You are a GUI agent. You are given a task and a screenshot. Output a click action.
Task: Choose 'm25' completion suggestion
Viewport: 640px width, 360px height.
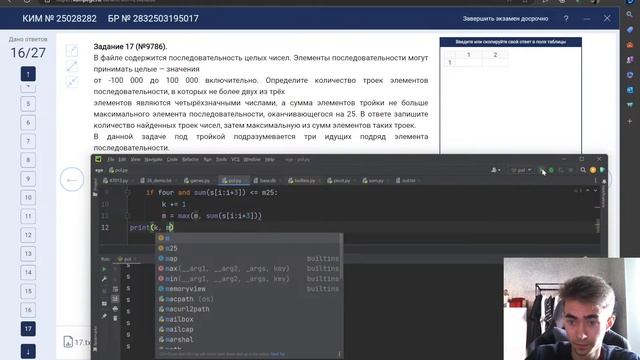[248, 248]
